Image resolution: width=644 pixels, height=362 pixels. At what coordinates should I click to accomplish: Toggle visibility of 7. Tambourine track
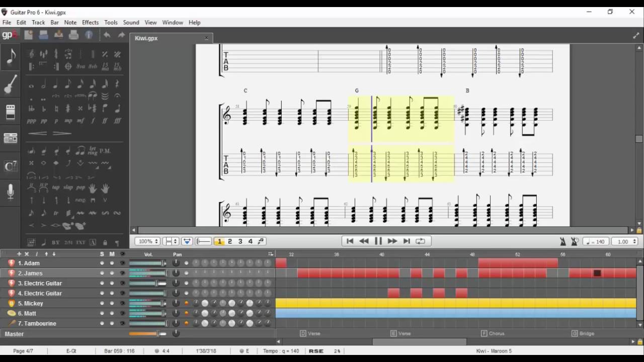122,323
